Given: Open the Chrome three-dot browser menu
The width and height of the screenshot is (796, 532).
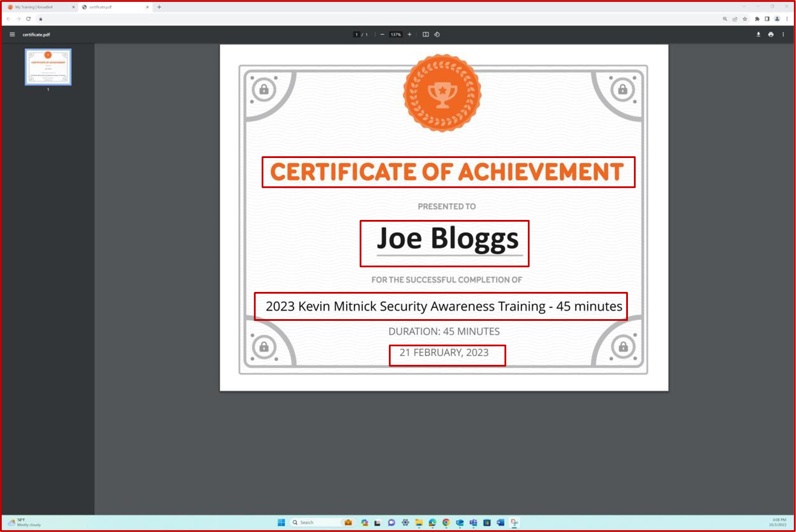Looking at the screenshot, I should [x=787, y=19].
